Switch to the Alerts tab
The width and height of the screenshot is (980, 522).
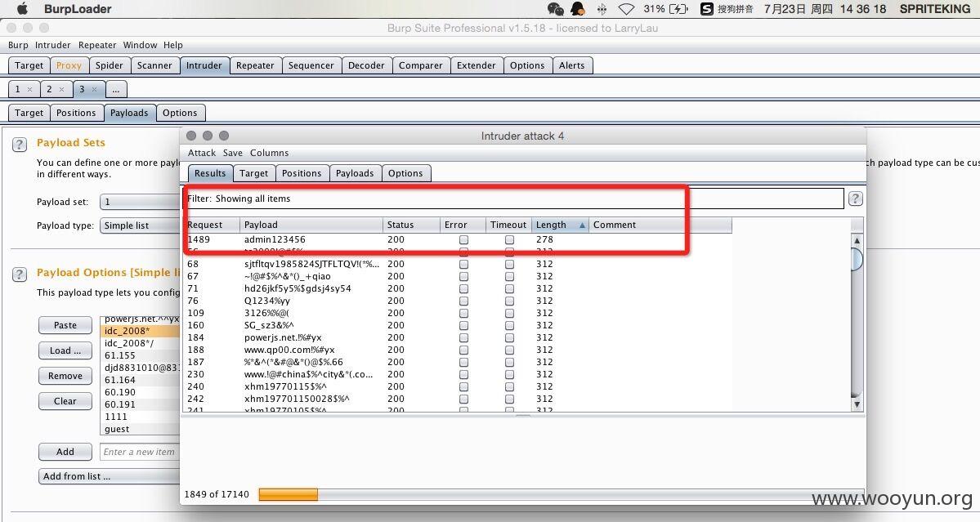click(x=572, y=65)
